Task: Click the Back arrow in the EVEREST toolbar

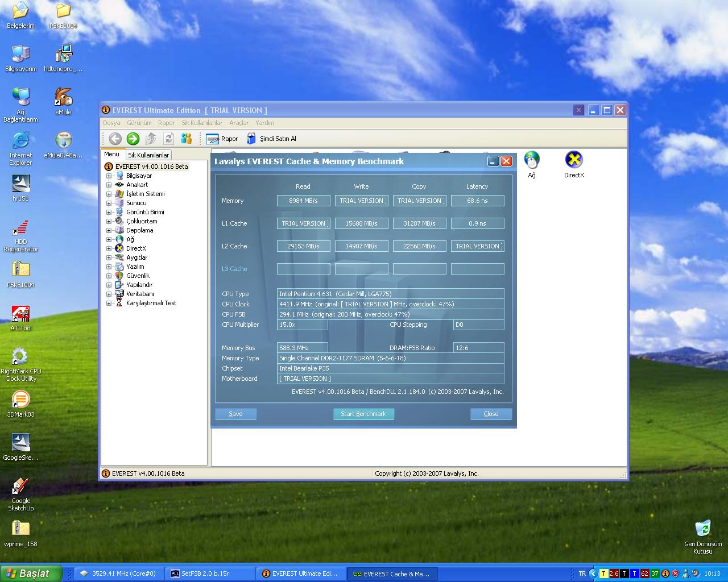Action: [115, 139]
